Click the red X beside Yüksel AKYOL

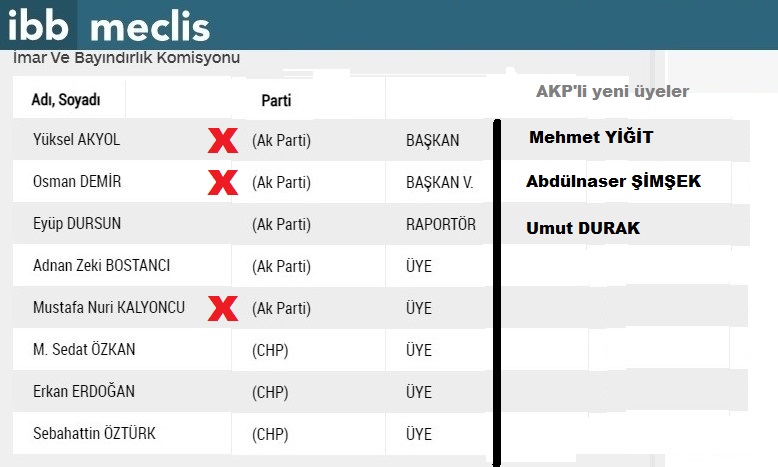222,140
